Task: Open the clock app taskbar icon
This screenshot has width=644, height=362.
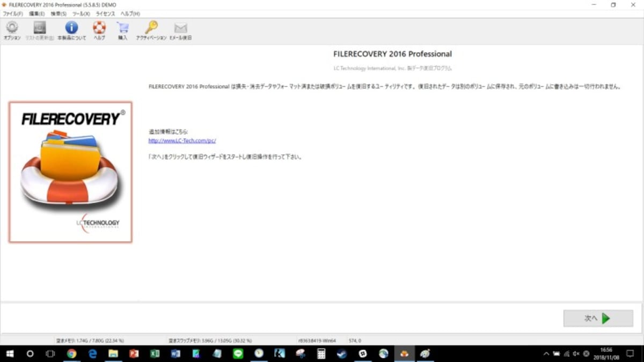Action: [259, 354]
